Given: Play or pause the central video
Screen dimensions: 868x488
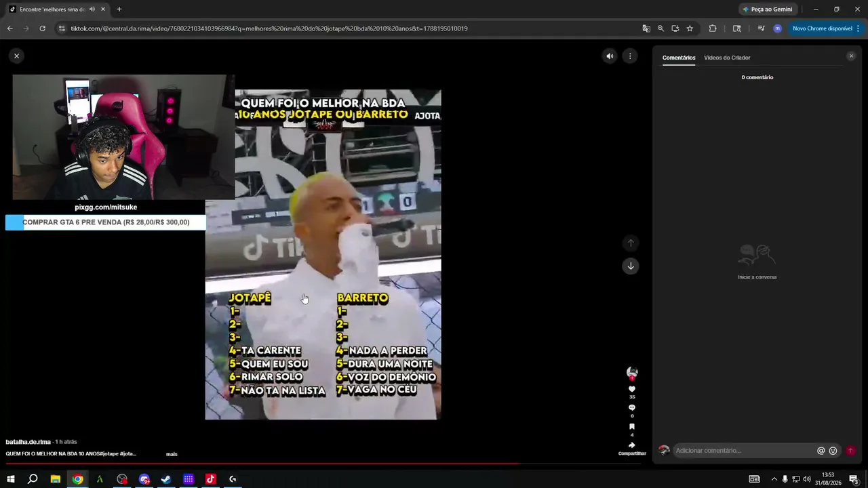Looking at the screenshot, I should click(323, 254).
